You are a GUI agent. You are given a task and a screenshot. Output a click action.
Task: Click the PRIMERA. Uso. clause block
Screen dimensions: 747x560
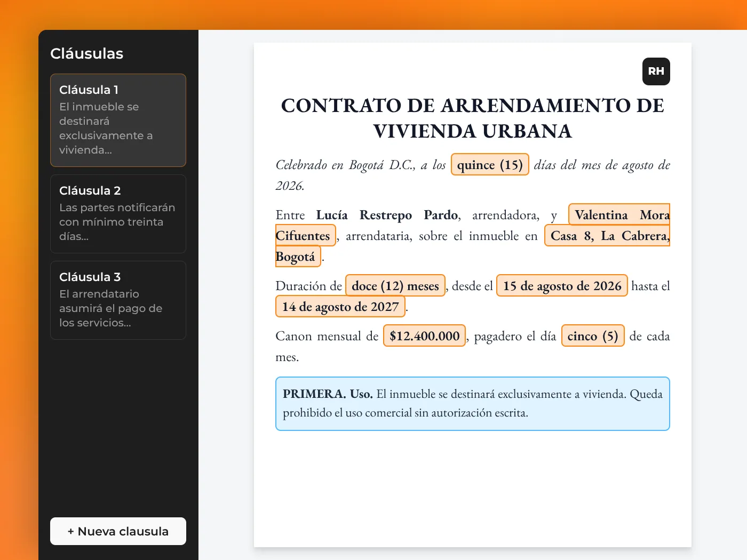click(x=473, y=404)
